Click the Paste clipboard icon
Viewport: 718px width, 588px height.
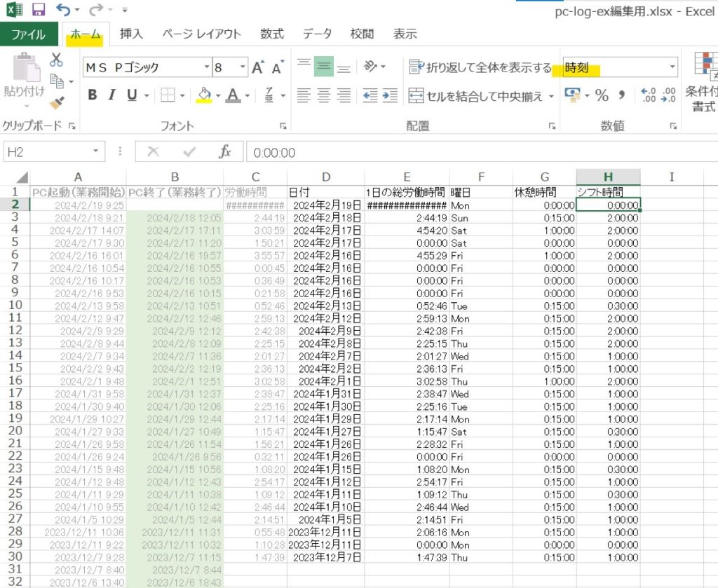26,67
